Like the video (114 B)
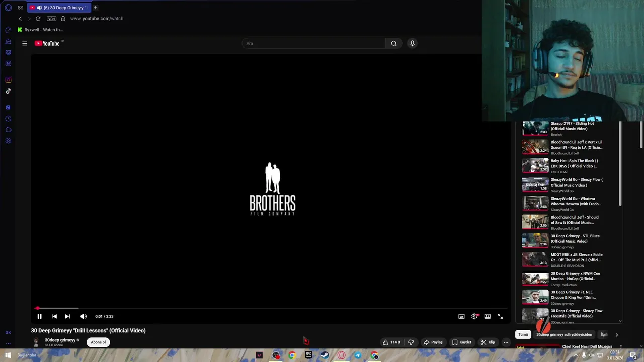Viewport: 644px width, 362px height. [392, 342]
